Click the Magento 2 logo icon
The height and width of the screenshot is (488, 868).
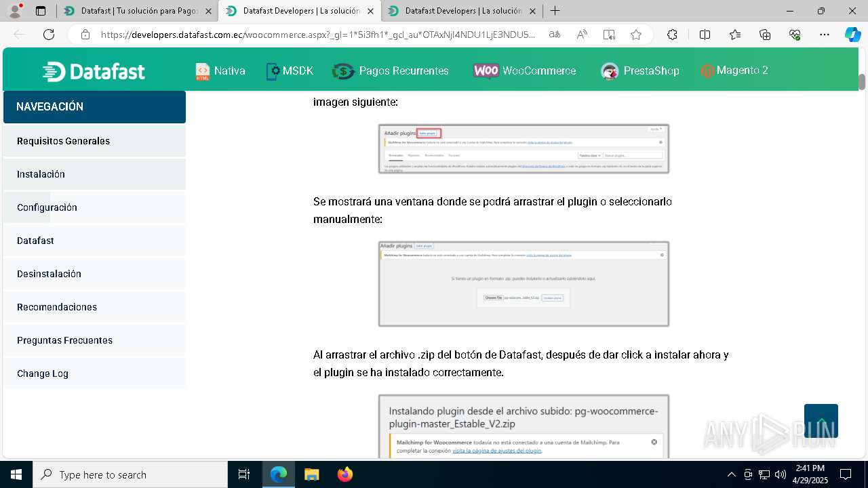[x=707, y=70]
